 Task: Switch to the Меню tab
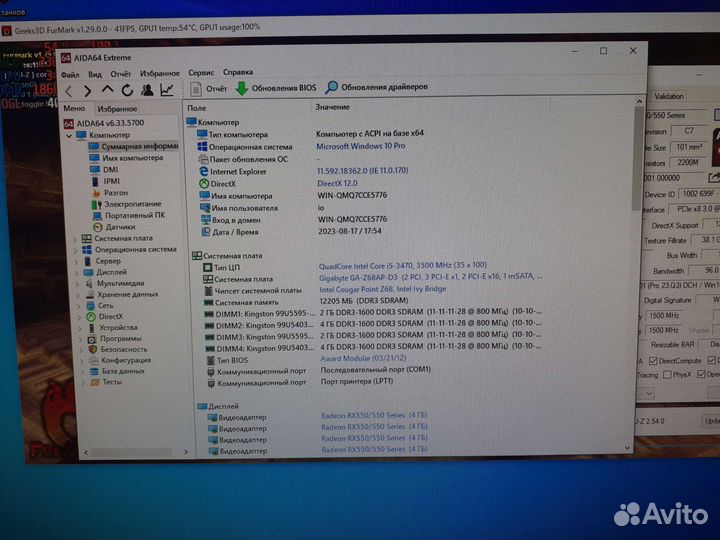click(74, 108)
